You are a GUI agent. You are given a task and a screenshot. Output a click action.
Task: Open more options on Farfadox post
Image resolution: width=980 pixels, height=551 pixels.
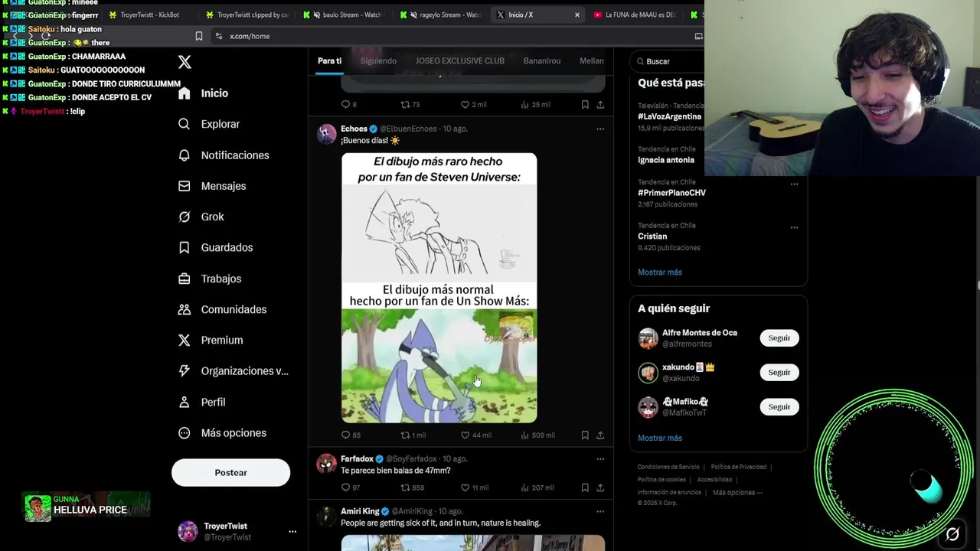coord(600,459)
